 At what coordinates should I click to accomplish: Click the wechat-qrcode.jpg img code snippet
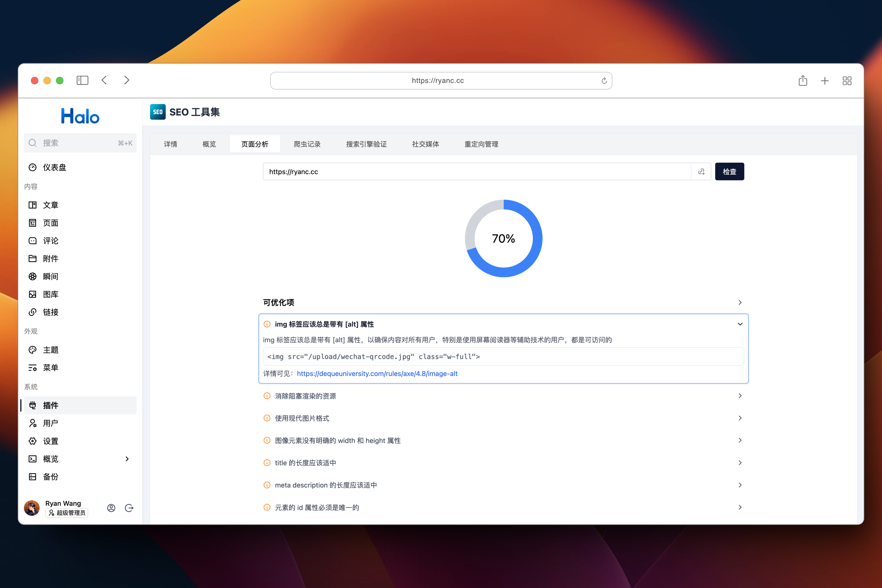[503, 357]
